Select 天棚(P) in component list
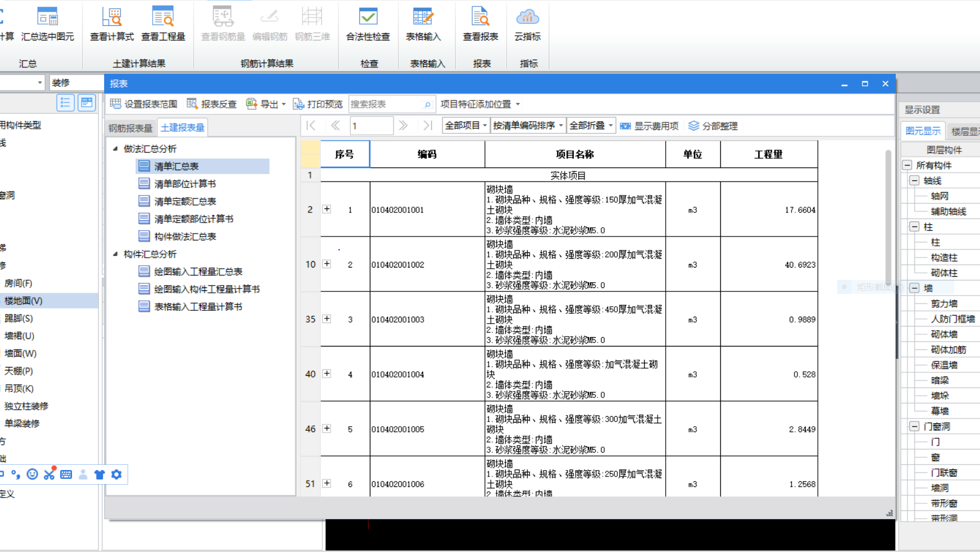The width and height of the screenshot is (980, 552). [19, 371]
